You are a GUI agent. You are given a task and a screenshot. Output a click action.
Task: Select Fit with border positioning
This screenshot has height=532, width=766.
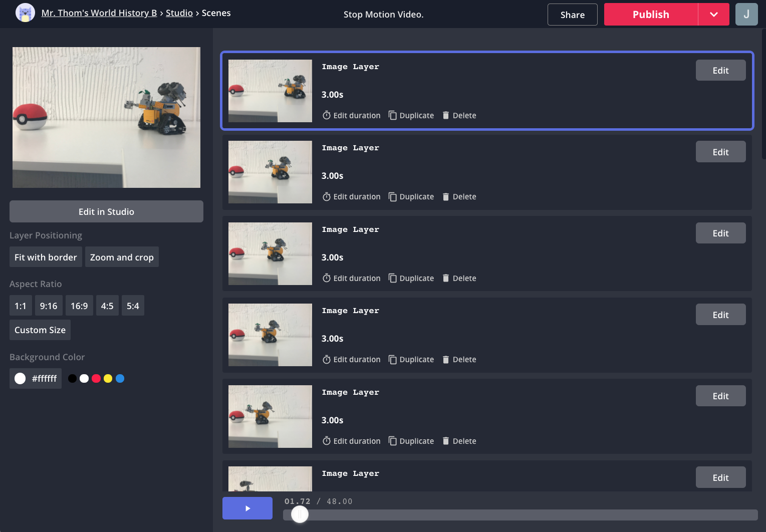[46, 257]
